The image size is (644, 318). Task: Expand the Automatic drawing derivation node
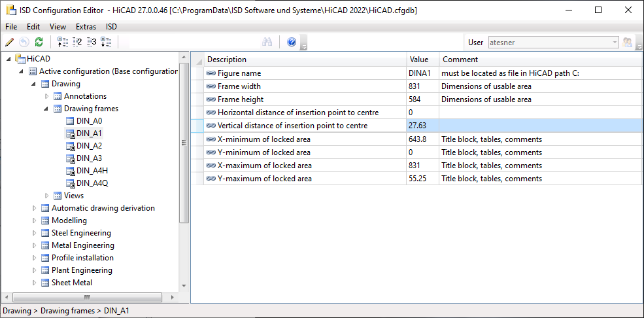click(x=34, y=208)
